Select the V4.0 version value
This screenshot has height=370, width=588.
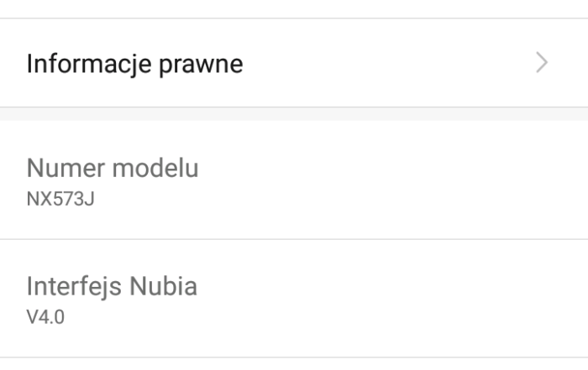(45, 318)
